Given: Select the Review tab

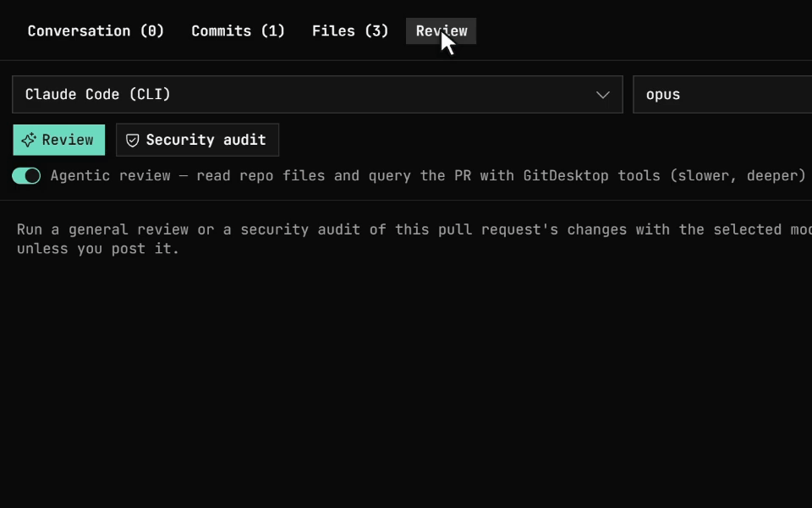Looking at the screenshot, I should (x=442, y=31).
